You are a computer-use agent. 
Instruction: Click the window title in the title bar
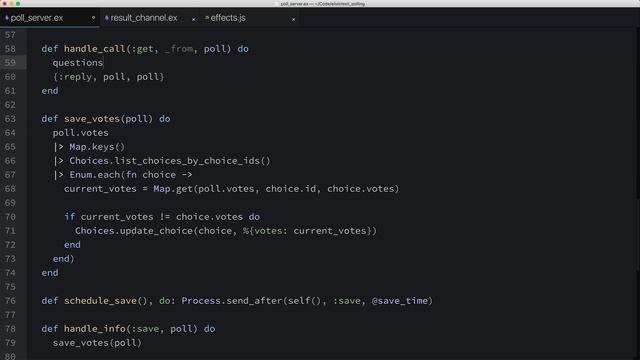click(322, 4)
